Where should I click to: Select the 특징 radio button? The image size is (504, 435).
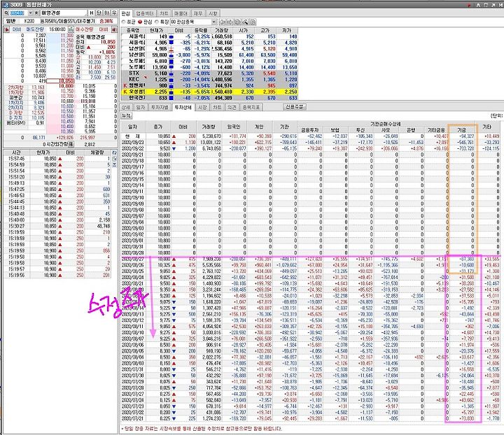(x=157, y=22)
